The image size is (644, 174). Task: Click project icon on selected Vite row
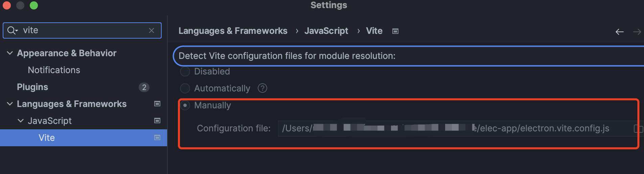[x=157, y=138]
